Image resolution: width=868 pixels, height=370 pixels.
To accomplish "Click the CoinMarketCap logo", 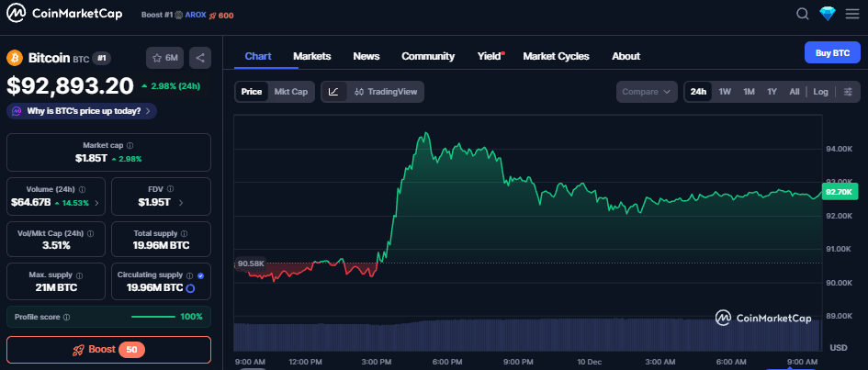I will (64, 14).
